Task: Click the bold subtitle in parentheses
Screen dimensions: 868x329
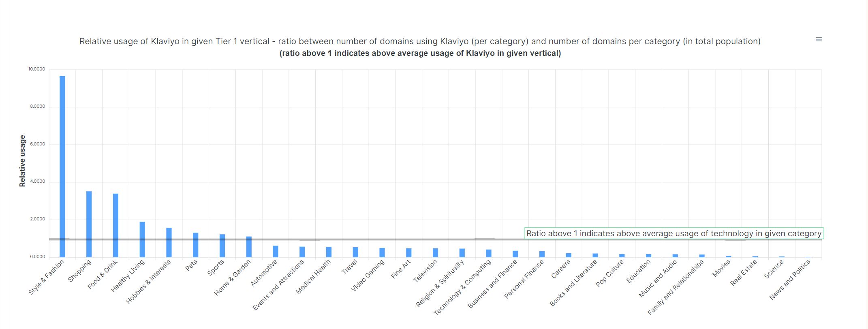Action: 420,53
